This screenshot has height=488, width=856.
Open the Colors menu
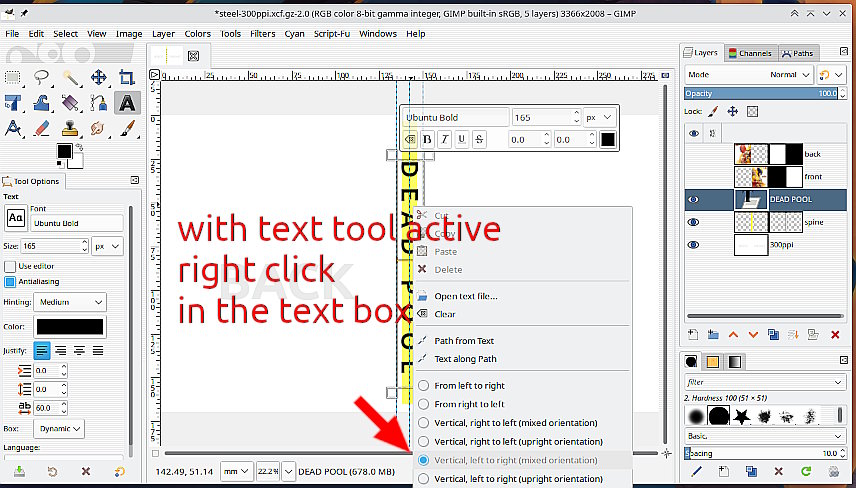[197, 34]
